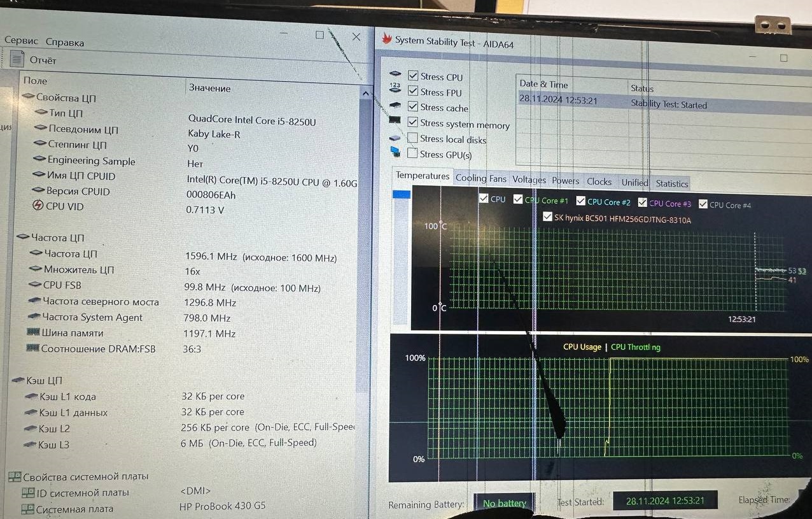Toggle CPU Core #1 graph checkbox

pos(518,200)
